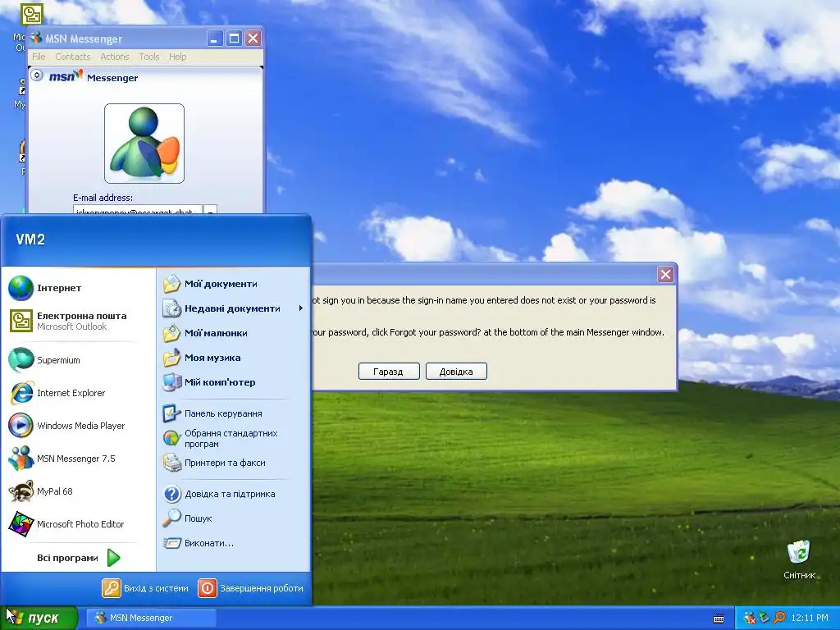Viewport: 840px width, 630px height.
Task: Click the E-mail address input field
Action: [x=138, y=210]
